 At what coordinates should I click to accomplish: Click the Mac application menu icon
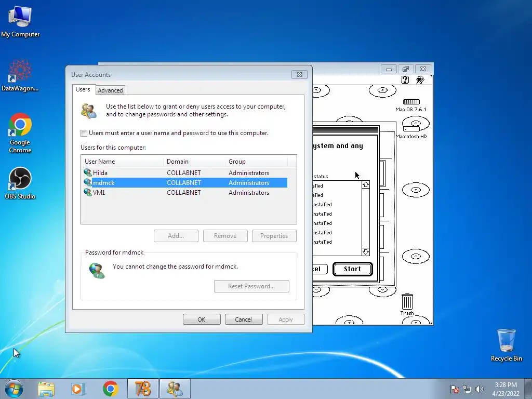(x=420, y=79)
